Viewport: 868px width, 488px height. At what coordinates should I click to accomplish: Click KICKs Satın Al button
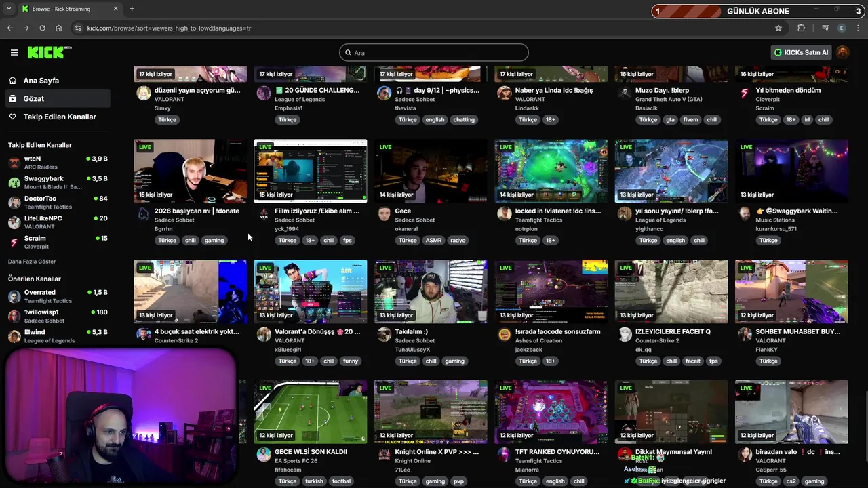pyautogui.click(x=801, y=52)
